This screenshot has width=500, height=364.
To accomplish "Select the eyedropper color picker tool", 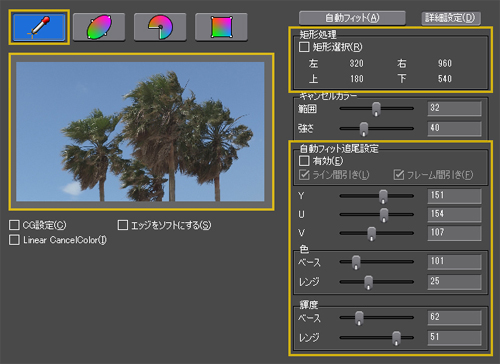I will point(39,27).
